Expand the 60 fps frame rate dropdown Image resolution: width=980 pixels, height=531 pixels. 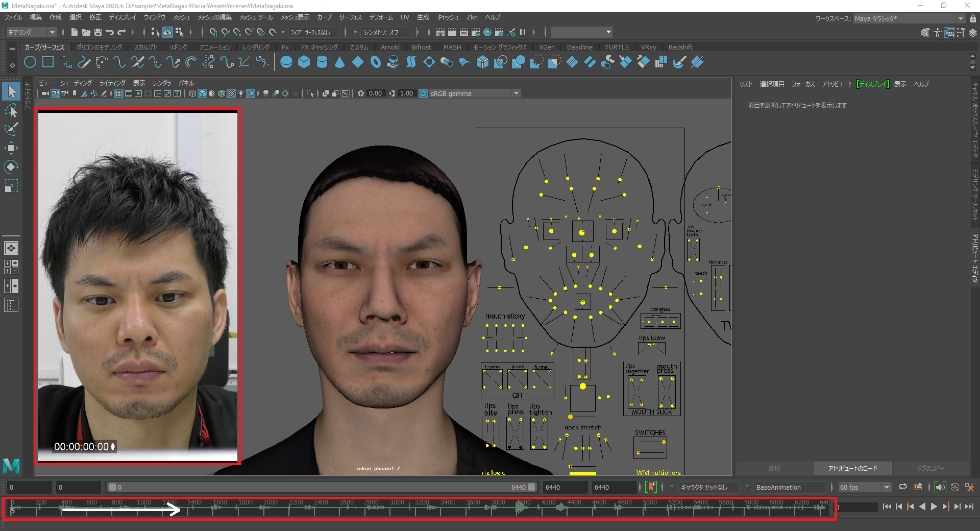[x=887, y=487]
